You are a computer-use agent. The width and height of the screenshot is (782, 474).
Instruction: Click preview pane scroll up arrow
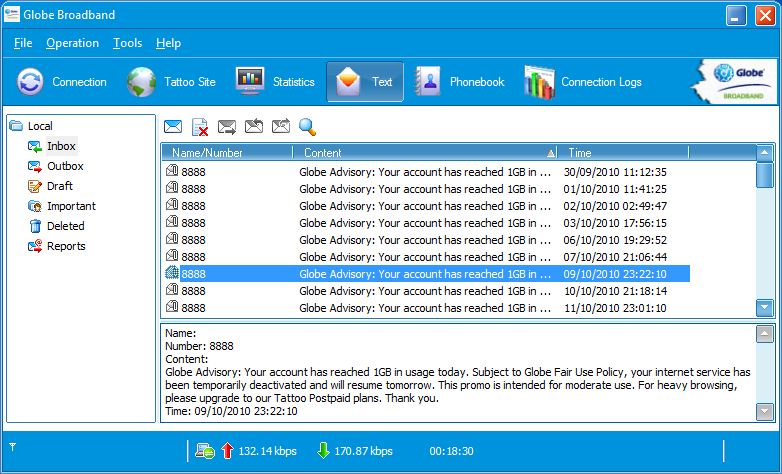[x=765, y=334]
